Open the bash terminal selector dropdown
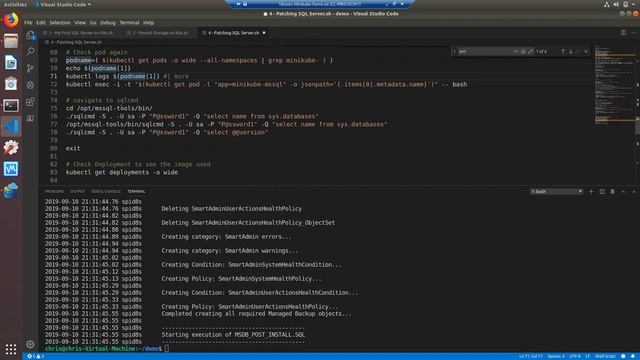 [x=556, y=191]
